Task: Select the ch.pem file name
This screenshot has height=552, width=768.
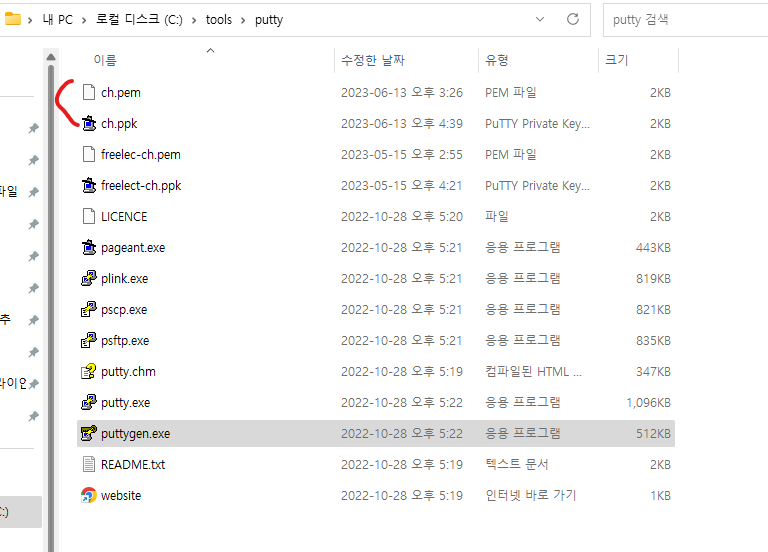Action: [x=120, y=93]
